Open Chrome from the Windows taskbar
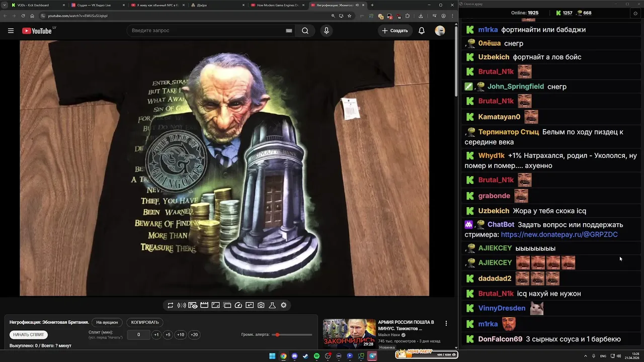This screenshot has width=644, height=362. 283,356
